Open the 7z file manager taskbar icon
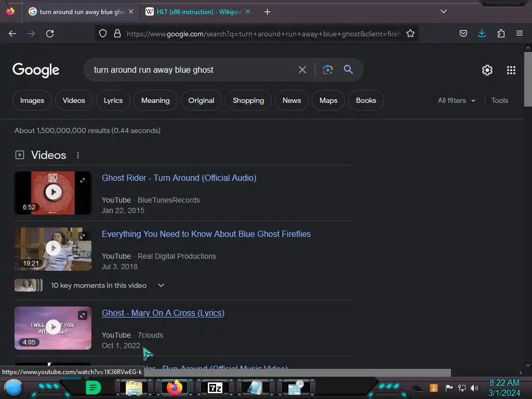This screenshot has height=399, width=532. [x=215, y=388]
